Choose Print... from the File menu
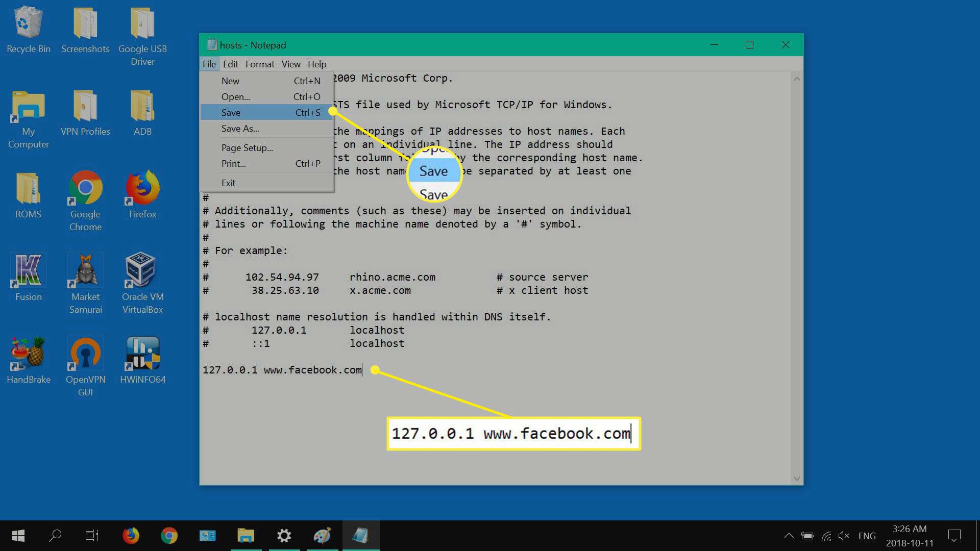This screenshot has height=551, width=980. [x=266, y=164]
